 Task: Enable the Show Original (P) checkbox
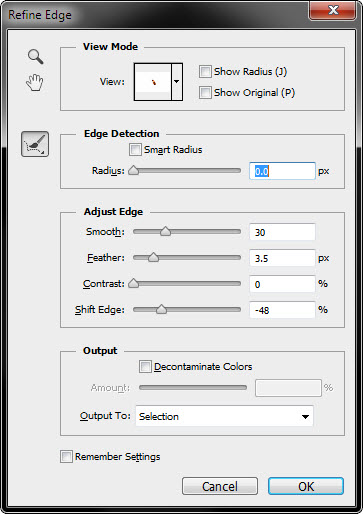pyautogui.click(x=205, y=92)
